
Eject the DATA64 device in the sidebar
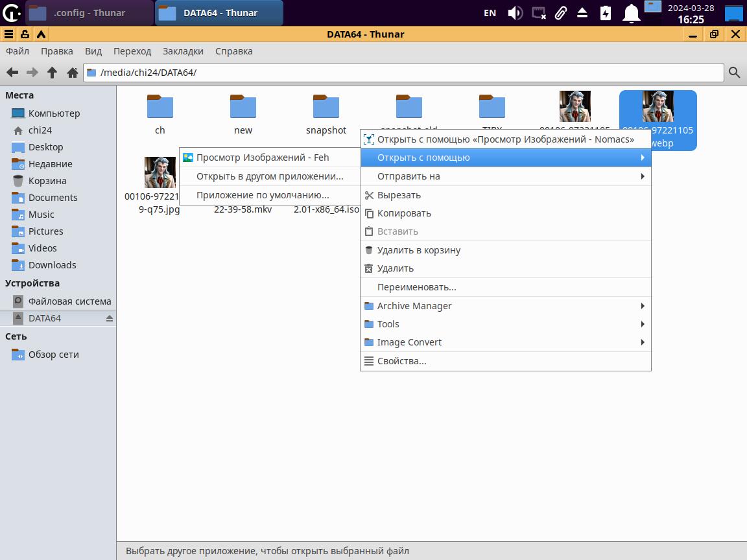coord(109,318)
